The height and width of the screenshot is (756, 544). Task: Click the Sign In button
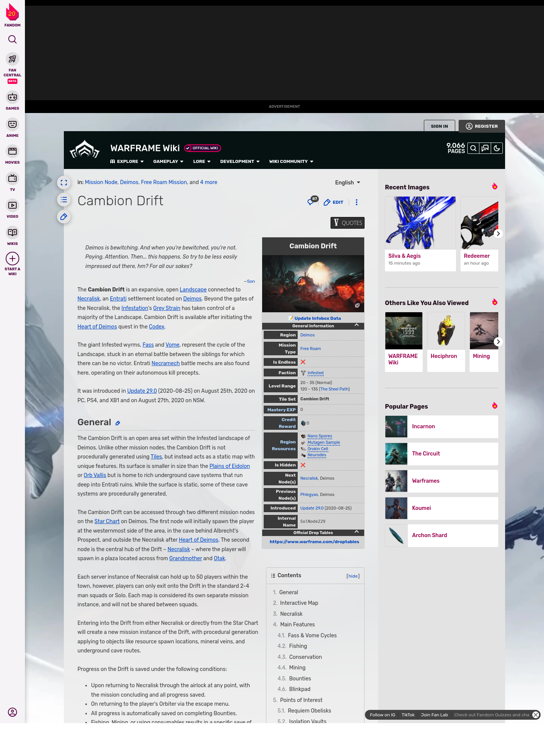[439, 126]
